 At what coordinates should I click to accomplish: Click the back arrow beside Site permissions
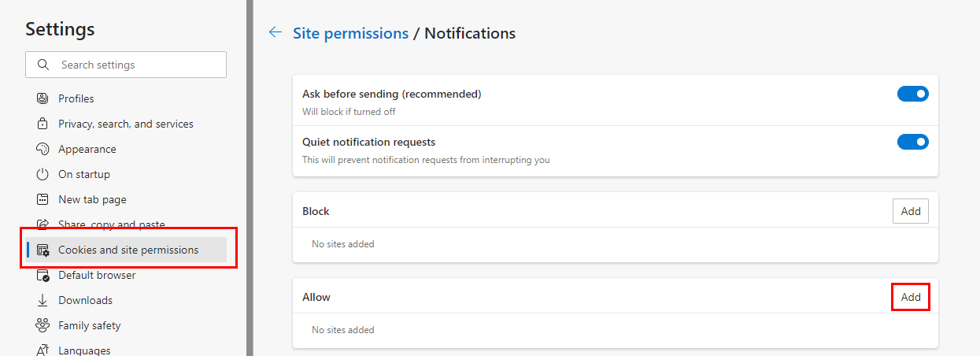(x=276, y=32)
